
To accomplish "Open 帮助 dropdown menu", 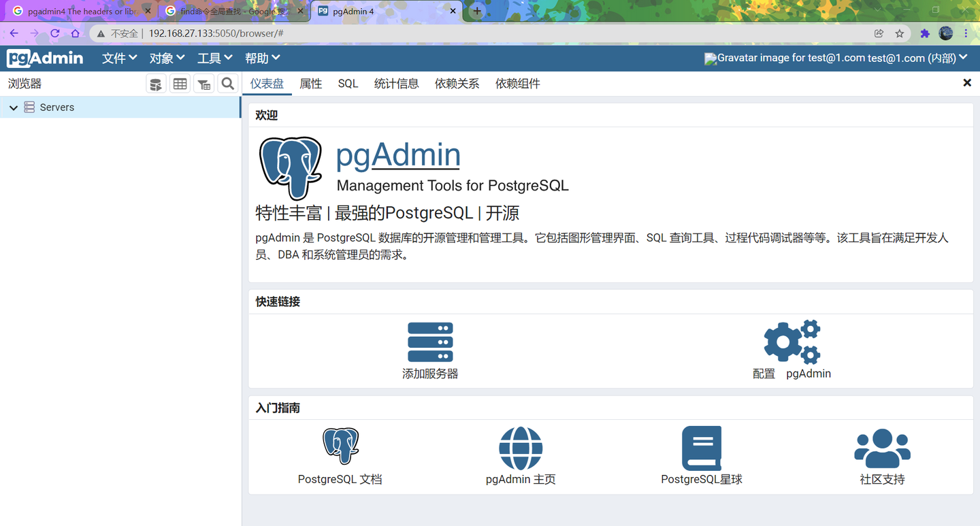I will pos(263,59).
